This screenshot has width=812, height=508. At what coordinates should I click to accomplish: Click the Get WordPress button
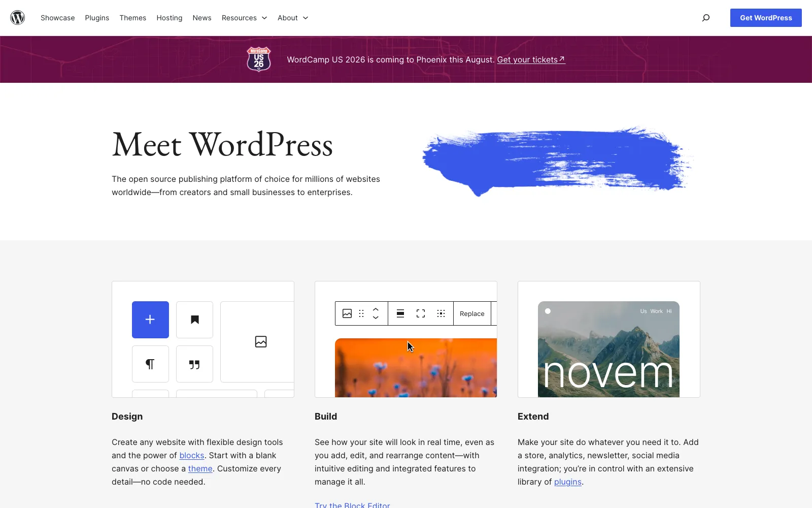point(766,18)
